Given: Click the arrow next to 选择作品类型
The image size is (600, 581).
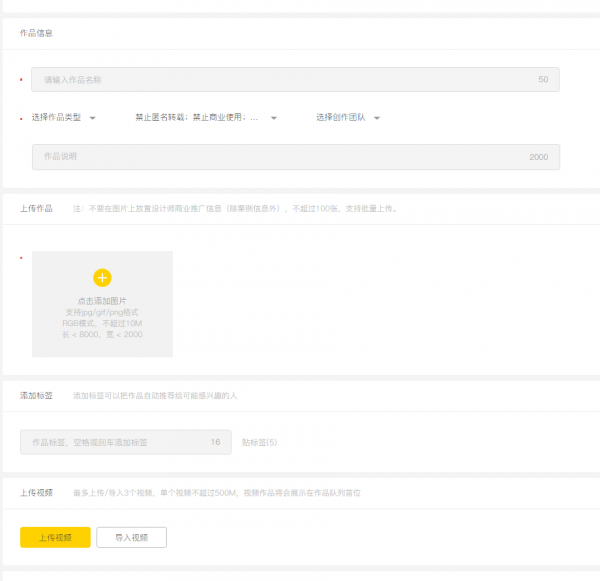Looking at the screenshot, I should pyautogui.click(x=93, y=118).
